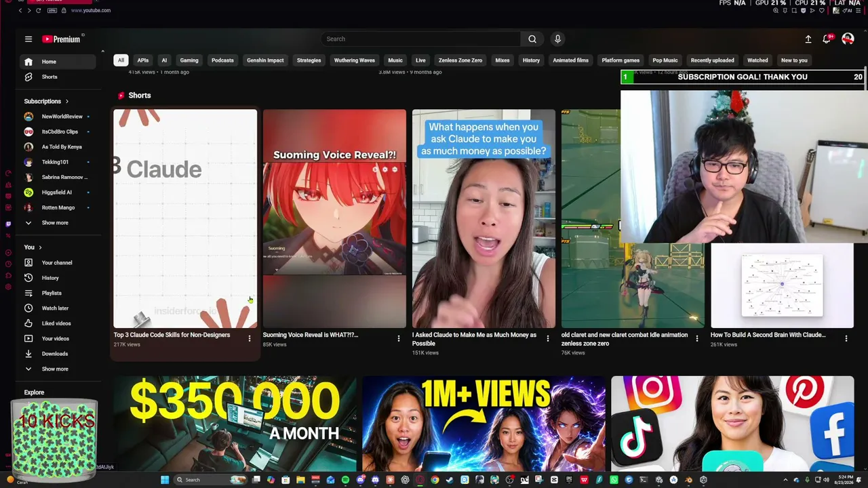Go back with the browser back arrow

click(x=20, y=10)
